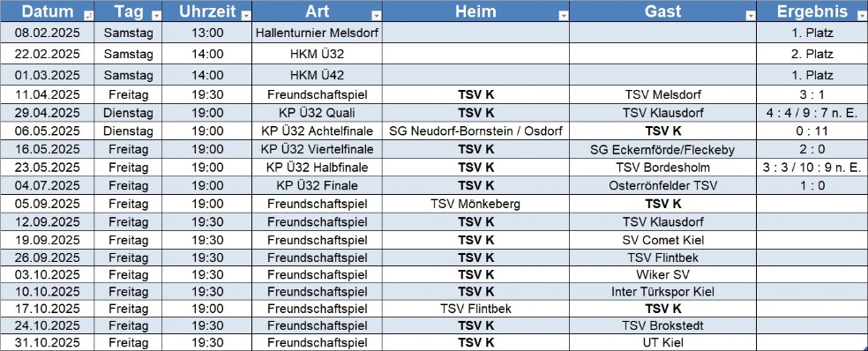This screenshot has width=868, height=351.
Task: Open the Uhrzeit column filter dropdown
Action: coord(246,16)
